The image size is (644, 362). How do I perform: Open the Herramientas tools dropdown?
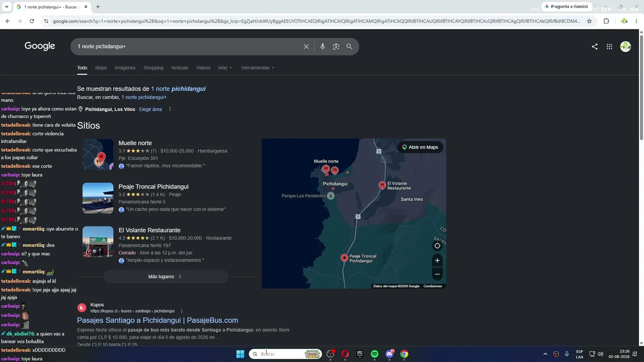click(x=258, y=68)
